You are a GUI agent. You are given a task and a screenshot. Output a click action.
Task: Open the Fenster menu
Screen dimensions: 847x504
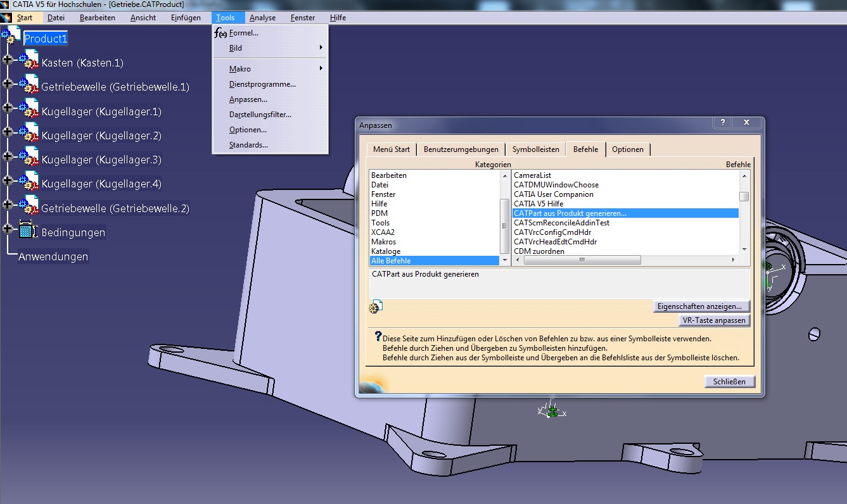click(x=303, y=18)
